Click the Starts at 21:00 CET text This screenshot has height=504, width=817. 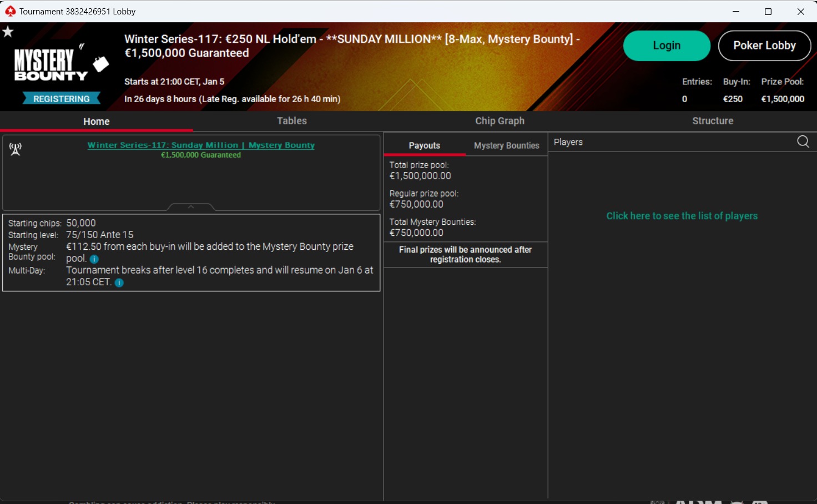[x=174, y=82]
